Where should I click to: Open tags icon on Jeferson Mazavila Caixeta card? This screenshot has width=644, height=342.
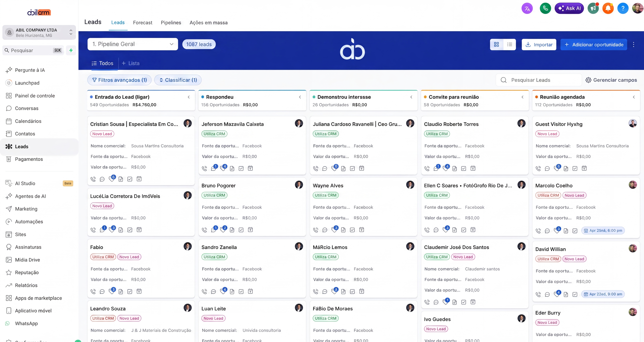(x=223, y=168)
